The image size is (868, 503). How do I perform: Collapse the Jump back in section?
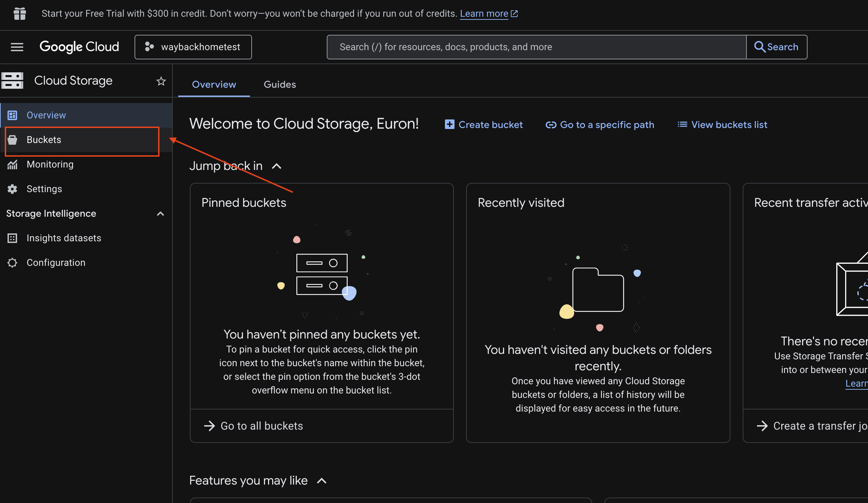(x=277, y=166)
